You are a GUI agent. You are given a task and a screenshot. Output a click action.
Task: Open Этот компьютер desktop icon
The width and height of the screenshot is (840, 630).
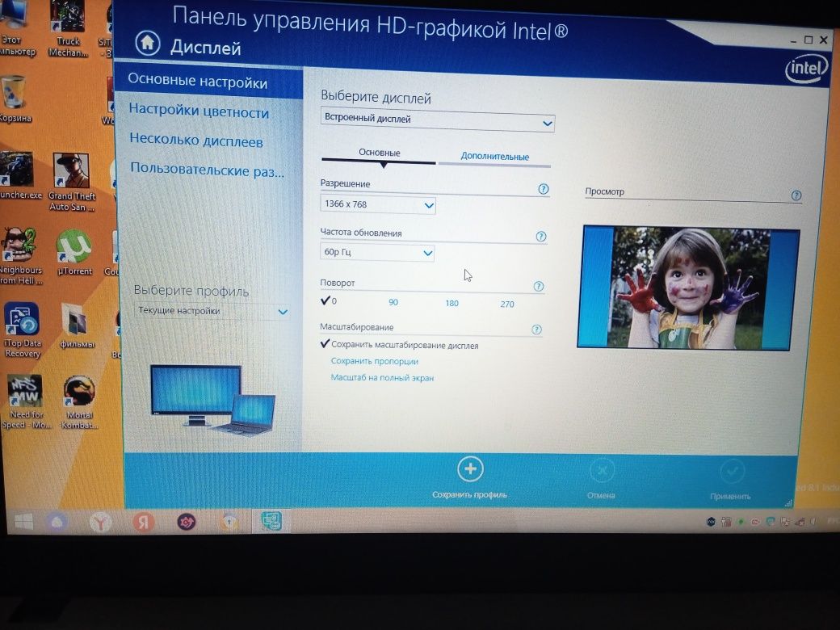[x=15, y=29]
